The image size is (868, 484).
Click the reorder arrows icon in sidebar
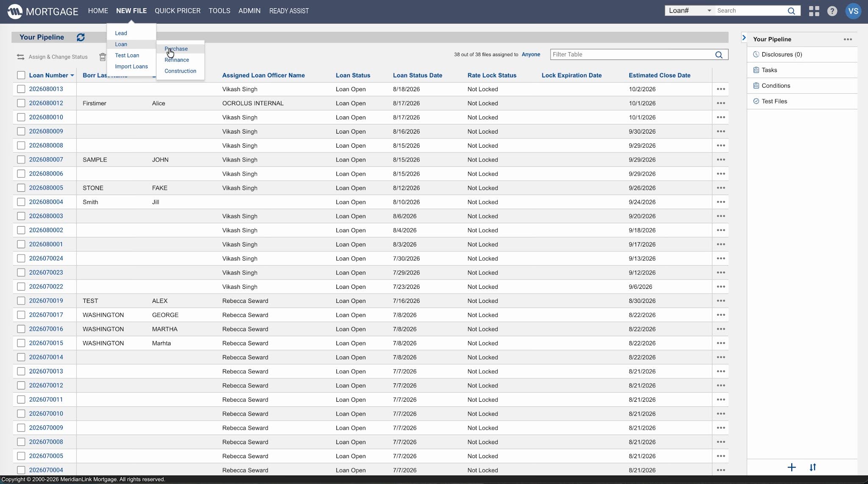812,467
